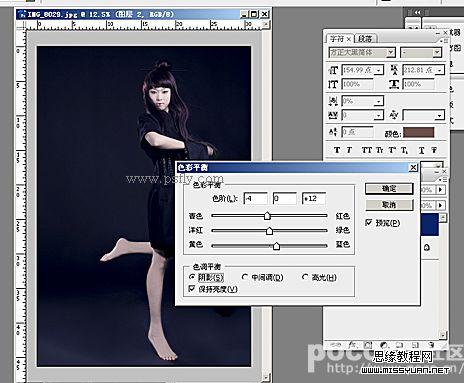Click the kerning icon
Screen dimensions: 464x383
coord(394,115)
